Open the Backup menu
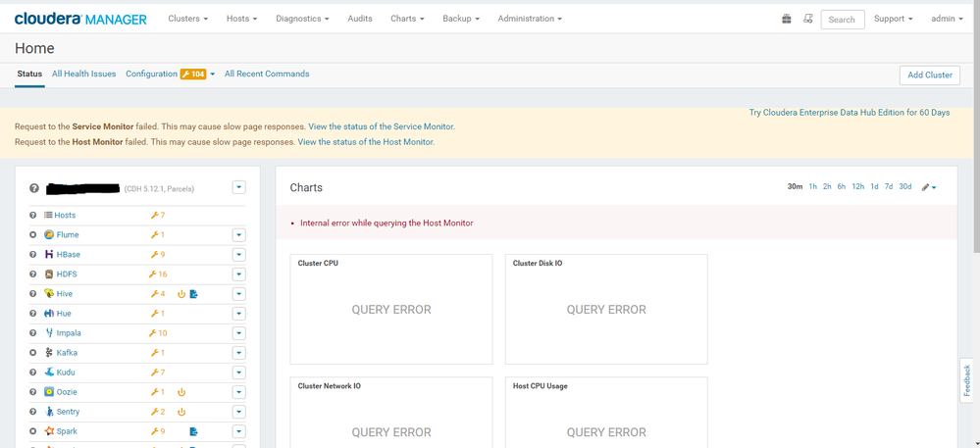980x448 pixels. [x=461, y=19]
